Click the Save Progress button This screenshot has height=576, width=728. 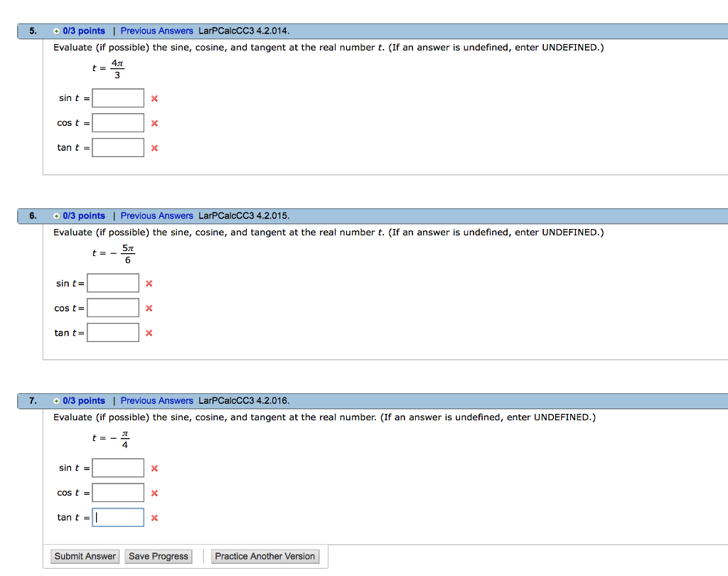coord(158,556)
